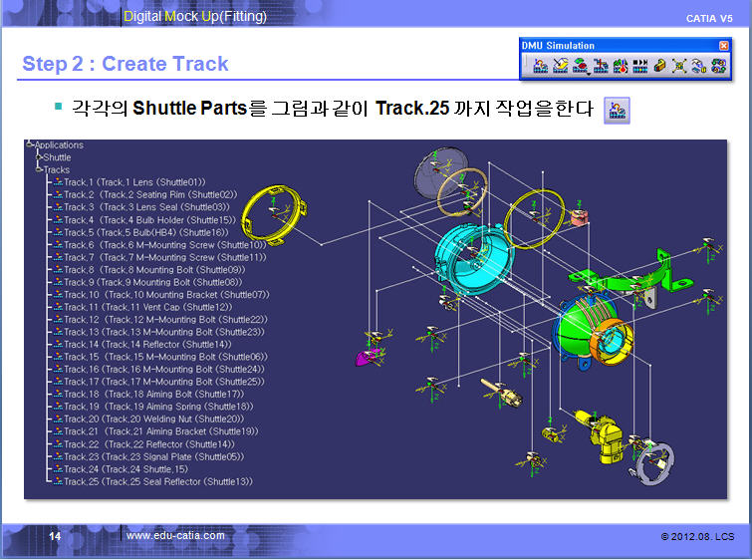Image resolution: width=752 pixels, height=560 pixels.
Task: Click the yellow Swept Volume icon
Action: click(x=659, y=66)
